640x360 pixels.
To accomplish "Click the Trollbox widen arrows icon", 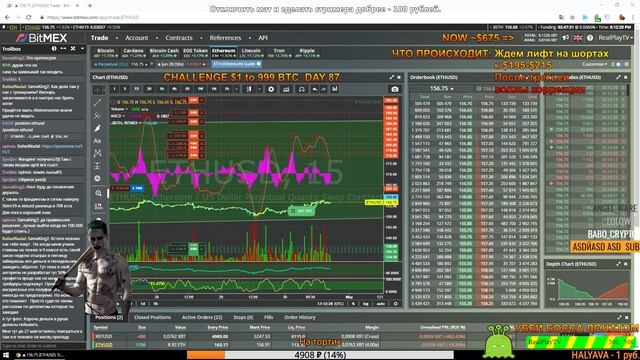I will tap(63, 49).
